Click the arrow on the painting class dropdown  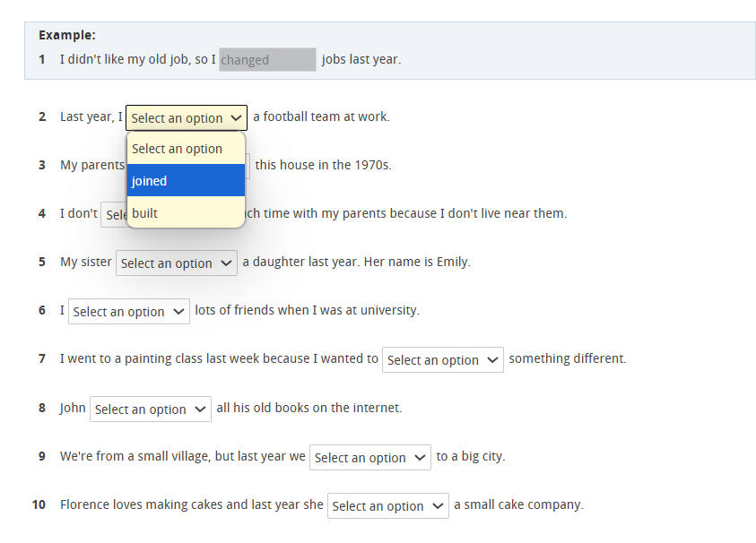pyautogui.click(x=491, y=359)
